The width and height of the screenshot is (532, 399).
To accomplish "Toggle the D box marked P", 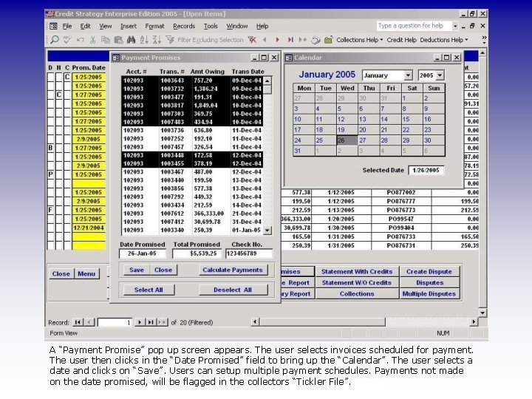I will click(50, 174).
